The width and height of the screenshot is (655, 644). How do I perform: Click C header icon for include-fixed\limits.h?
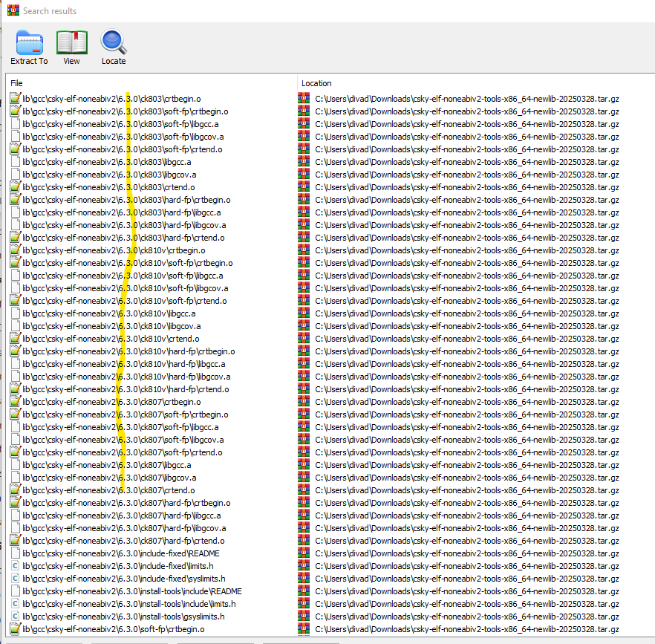pos(16,565)
